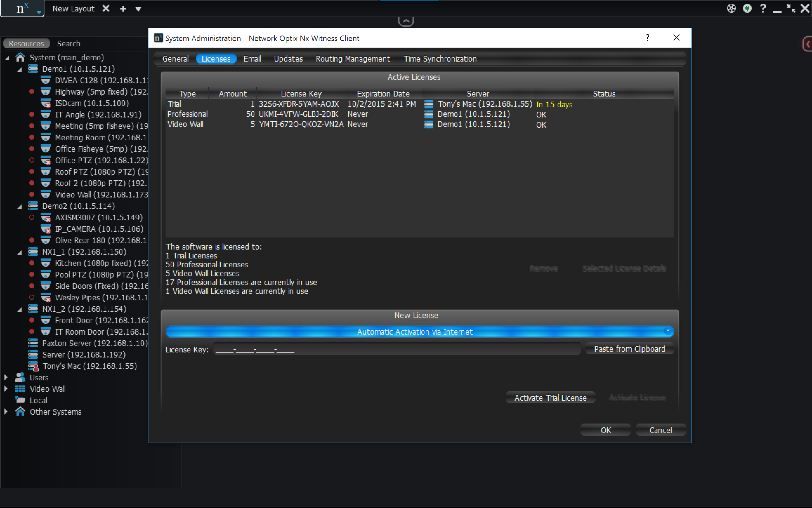Click the ISDcam offline camera icon
This screenshot has width=812, height=508.
[46, 103]
